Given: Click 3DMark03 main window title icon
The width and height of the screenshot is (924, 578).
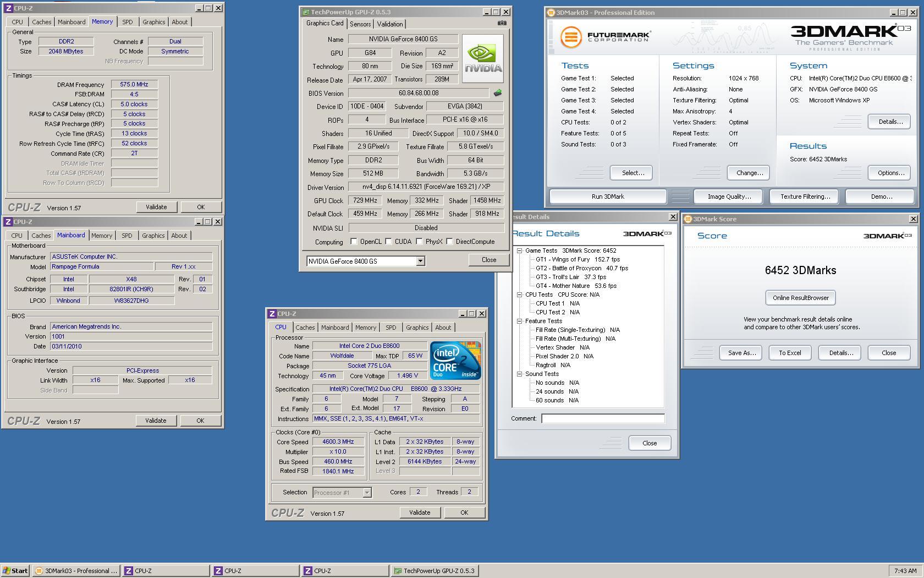Looking at the screenshot, I should coord(551,13).
